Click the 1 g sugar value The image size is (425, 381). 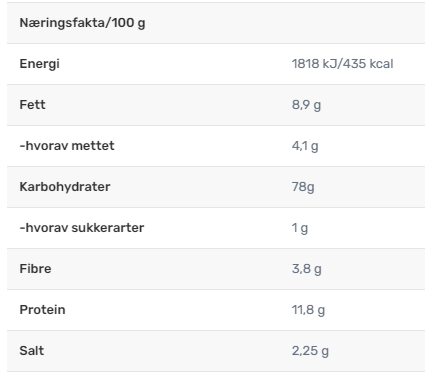(x=300, y=228)
